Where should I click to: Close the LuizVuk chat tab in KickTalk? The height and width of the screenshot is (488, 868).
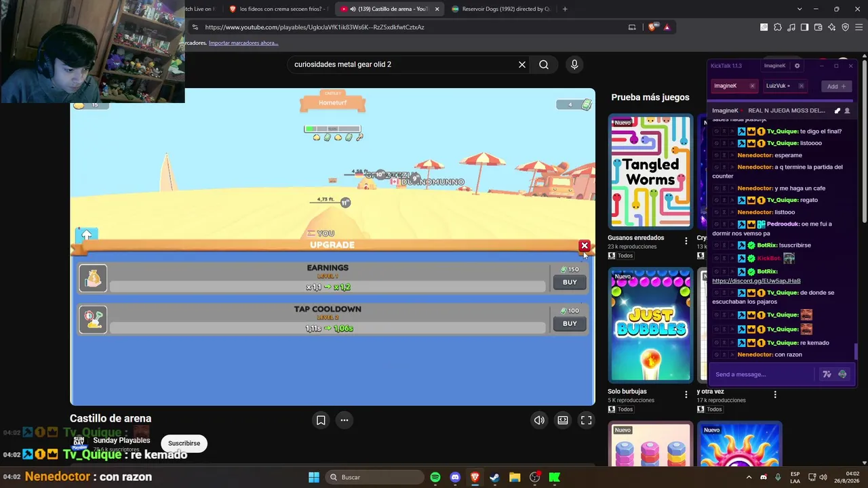coord(801,86)
